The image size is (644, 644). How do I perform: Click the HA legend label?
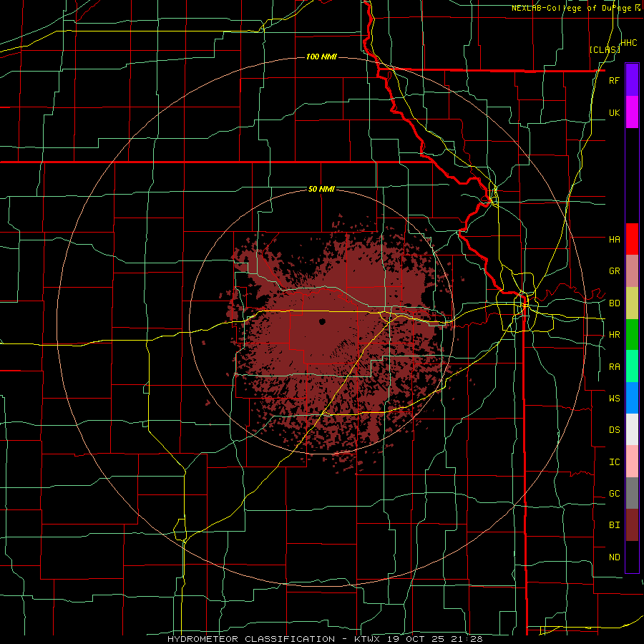614,239
